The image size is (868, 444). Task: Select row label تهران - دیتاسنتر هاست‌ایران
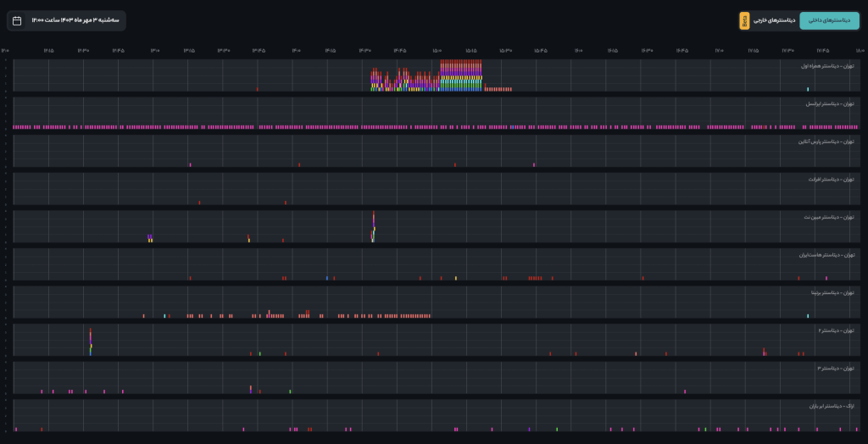pos(826,255)
